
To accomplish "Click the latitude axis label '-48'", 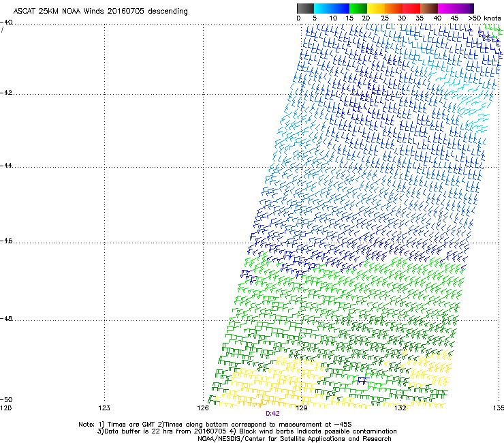I will coord(6,318).
